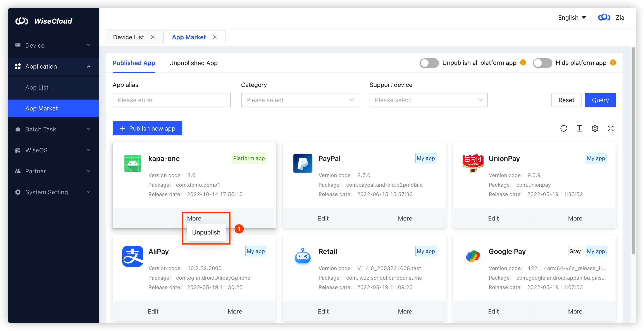The image size is (644, 331).
Task: Click the refresh icon above the app cards
Action: (563, 128)
